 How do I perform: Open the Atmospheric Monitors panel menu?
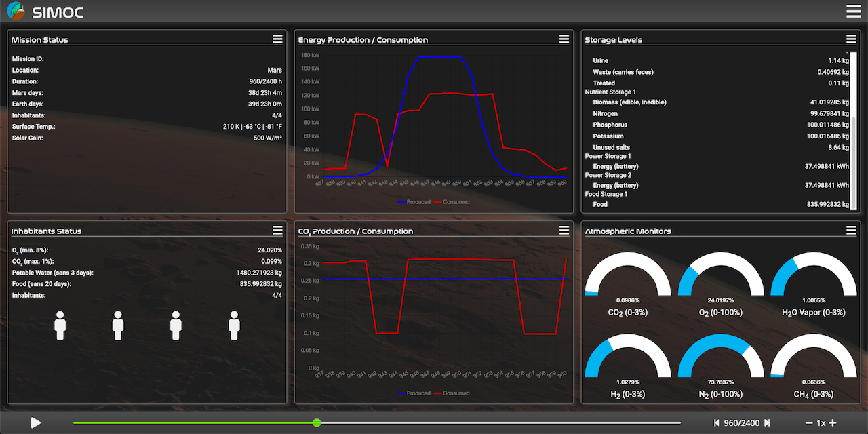(x=851, y=231)
